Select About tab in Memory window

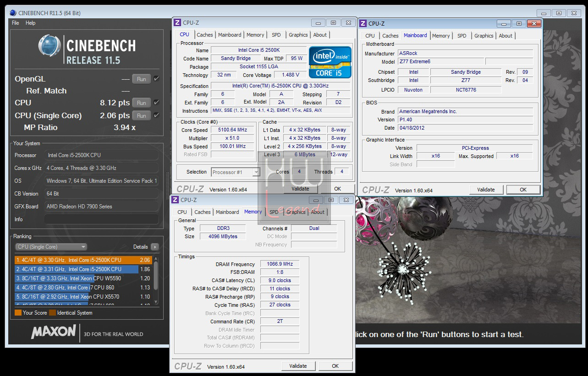click(318, 212)
